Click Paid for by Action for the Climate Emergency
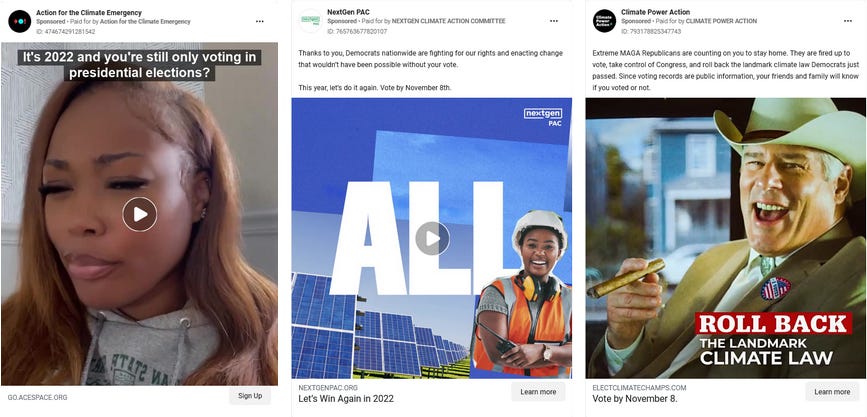Viewport: 867px width, 417px height. tap(130, 22)
